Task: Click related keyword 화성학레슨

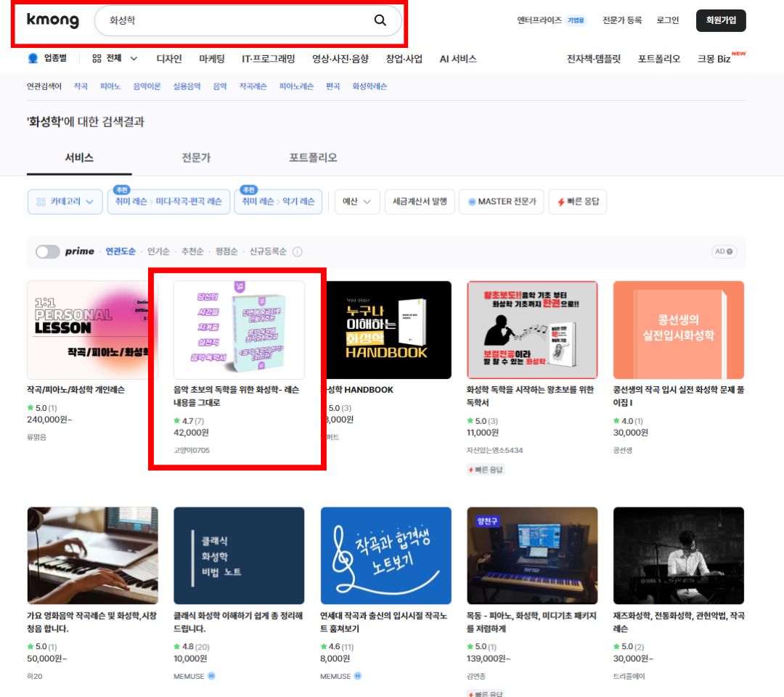Action: point(369,86)
